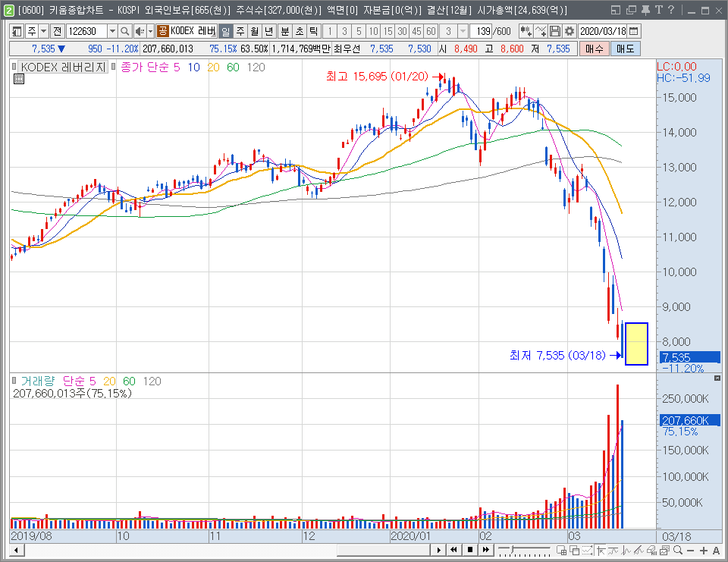This screenshot has width=728, height=562.
Task: Zoom out the chart with minus icon
Action: [x=690, y=551]
